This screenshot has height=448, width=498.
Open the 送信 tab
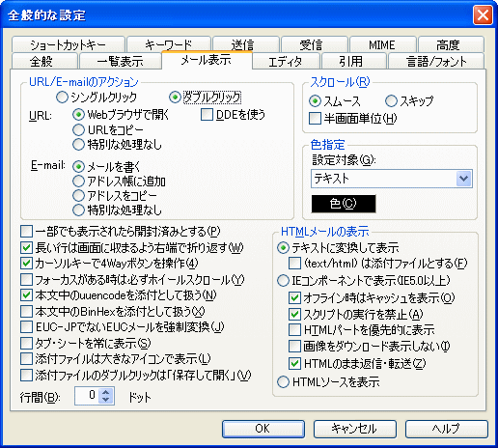tap(246, 44)
